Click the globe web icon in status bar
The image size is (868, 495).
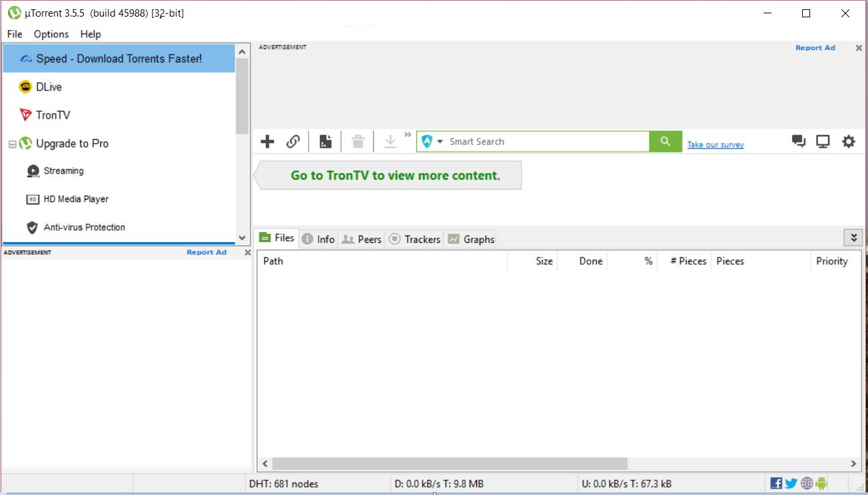(807, 483)
